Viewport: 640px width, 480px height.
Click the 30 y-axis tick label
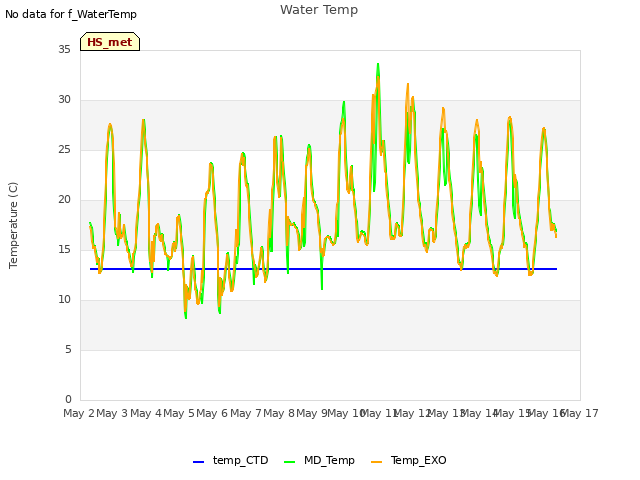coord(64,99)
